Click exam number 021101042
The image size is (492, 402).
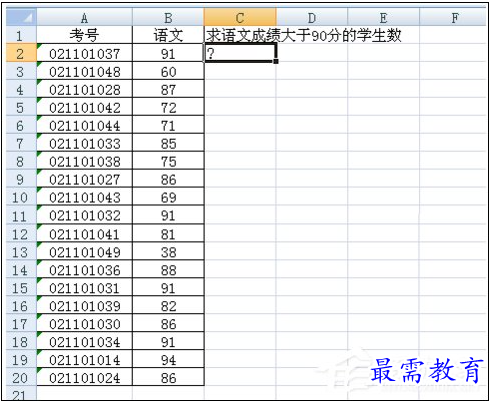click(84, 107)
